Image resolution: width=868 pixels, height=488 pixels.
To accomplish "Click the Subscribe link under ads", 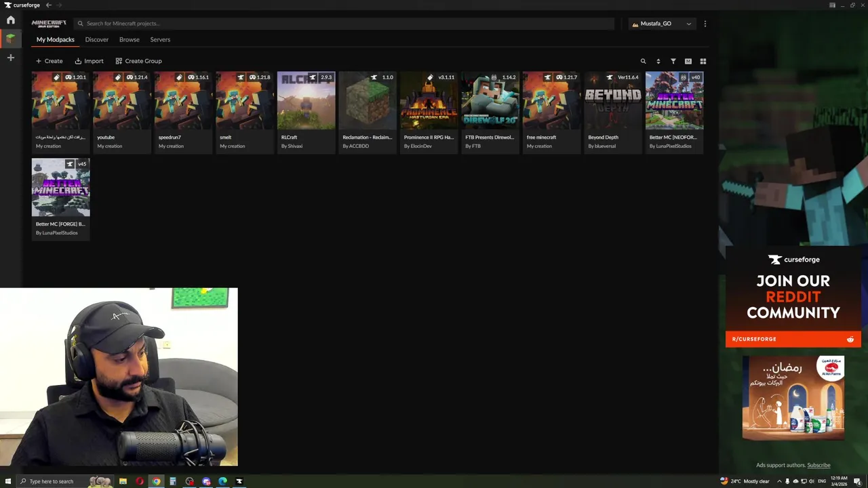I will pos(818,465).
